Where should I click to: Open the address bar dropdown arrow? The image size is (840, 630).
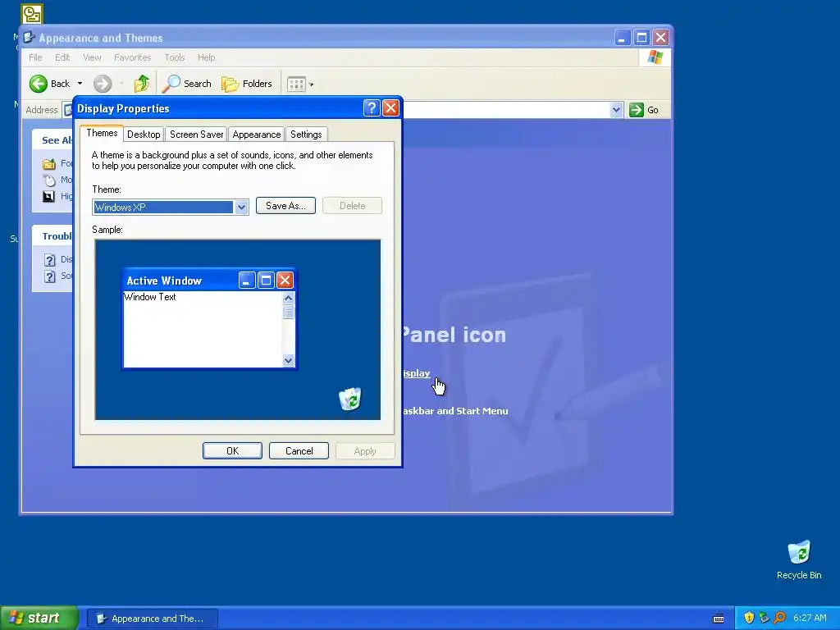(x=616, y=110)
